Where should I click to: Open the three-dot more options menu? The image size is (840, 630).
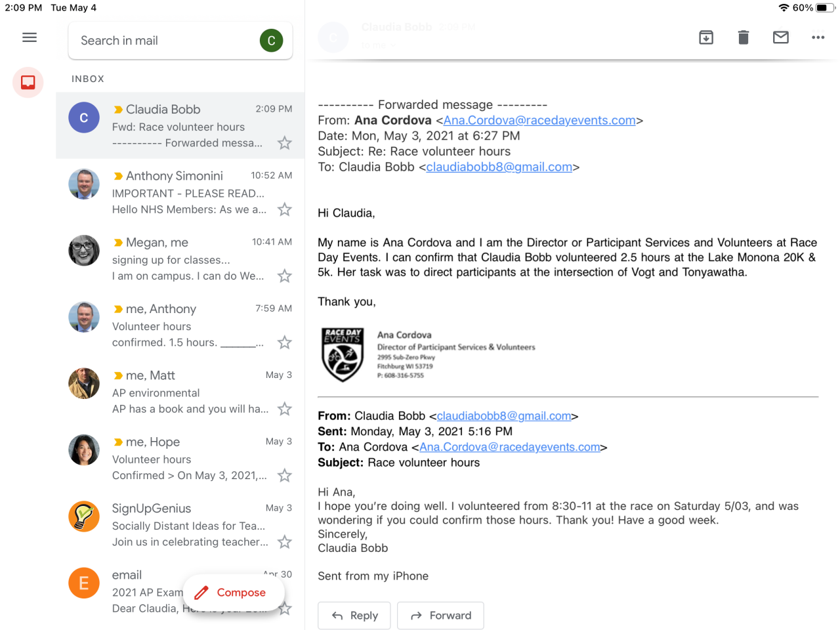point(818,37)
